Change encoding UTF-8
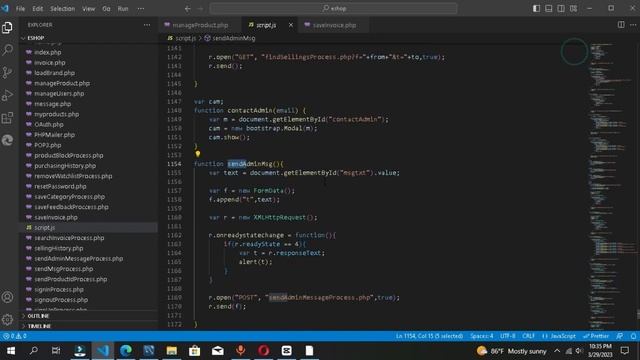The height and width of the screenshot is (360, 640). (508, 336)
